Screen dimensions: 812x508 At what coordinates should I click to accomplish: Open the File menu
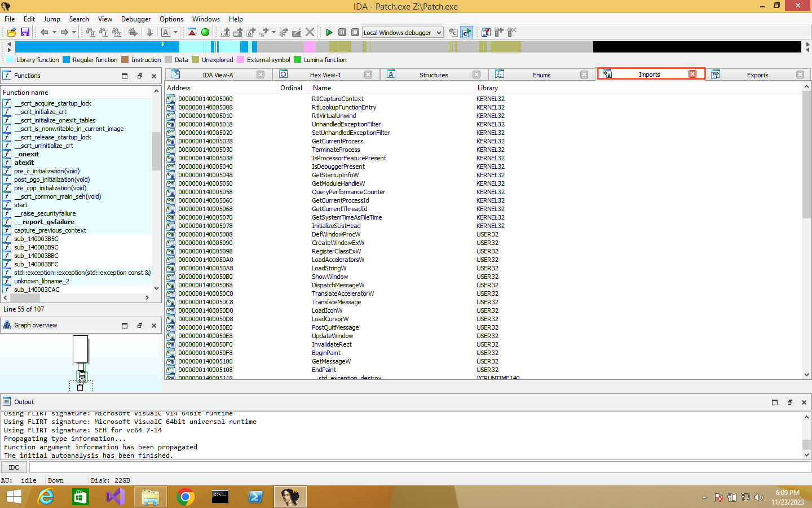point(10,19)
